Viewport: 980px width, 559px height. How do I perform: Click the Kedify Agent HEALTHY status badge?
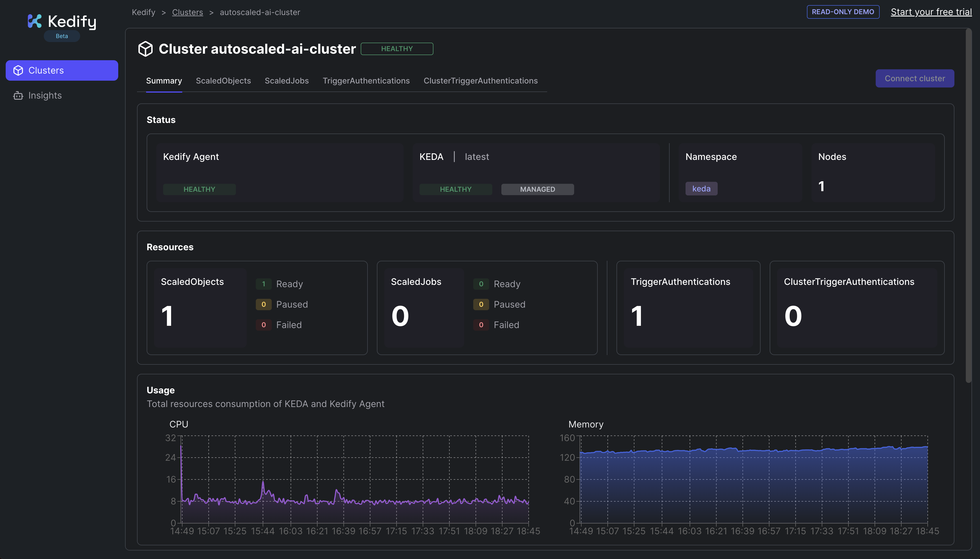coord(199,189)
